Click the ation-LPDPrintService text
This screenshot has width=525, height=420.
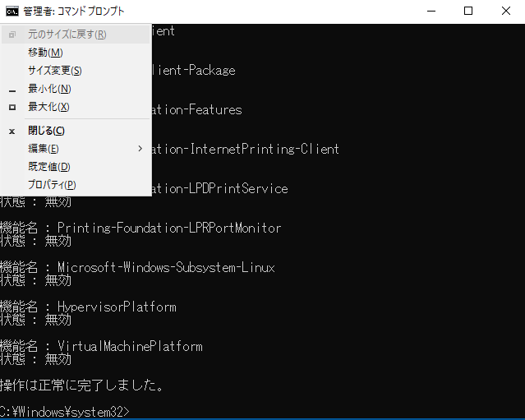click(219, 188)
